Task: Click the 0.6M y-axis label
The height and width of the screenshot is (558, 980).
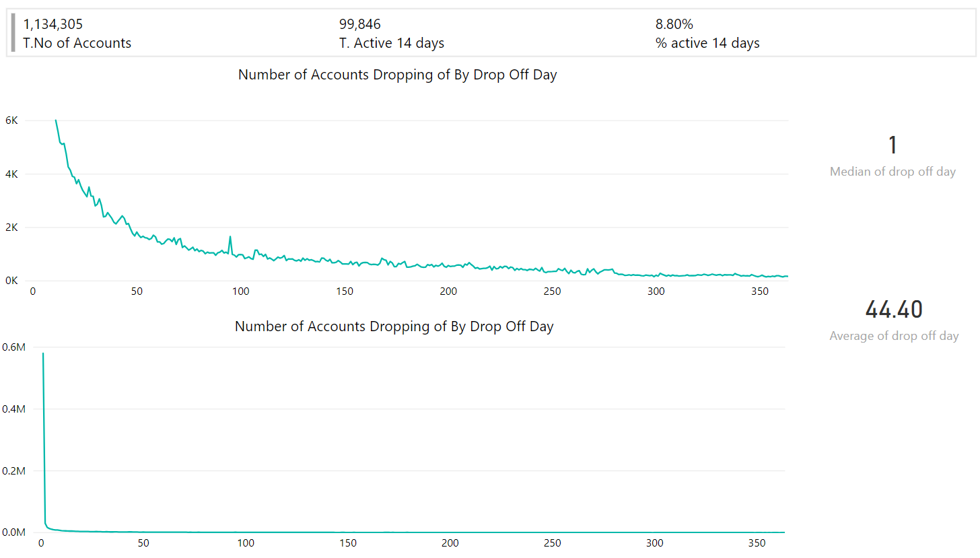Action: tap(13, 347)
